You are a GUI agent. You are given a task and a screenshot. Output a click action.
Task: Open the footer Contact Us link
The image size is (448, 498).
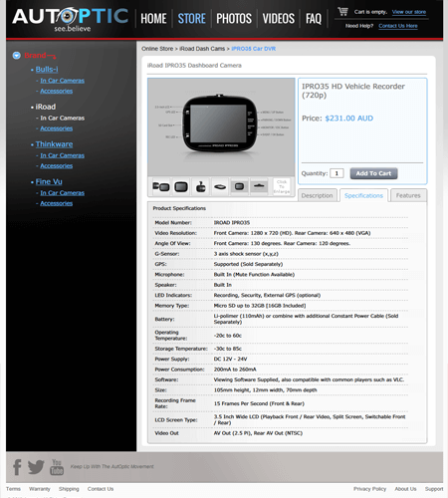pos(101,489)
